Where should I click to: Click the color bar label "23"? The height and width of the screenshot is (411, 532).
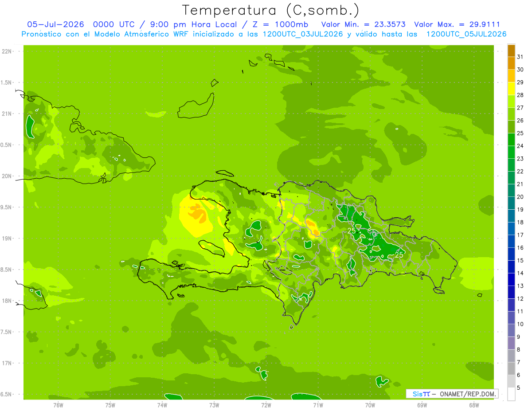520,159
